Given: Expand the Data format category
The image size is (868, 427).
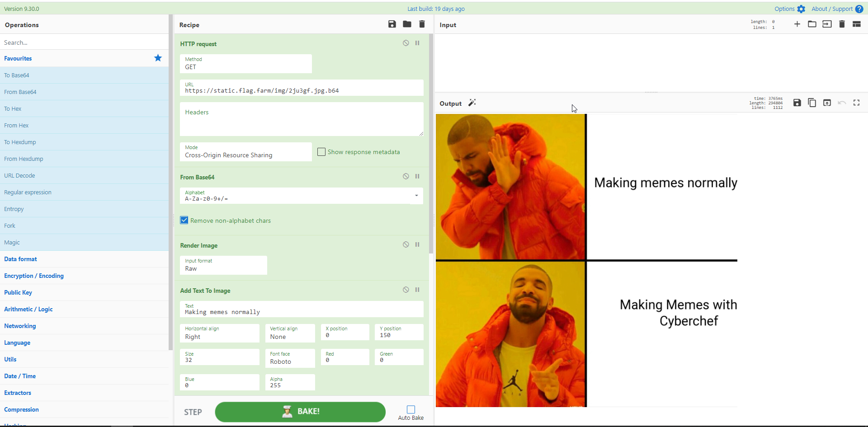Looking at the screenshot, I should click(x=84, y=259).
